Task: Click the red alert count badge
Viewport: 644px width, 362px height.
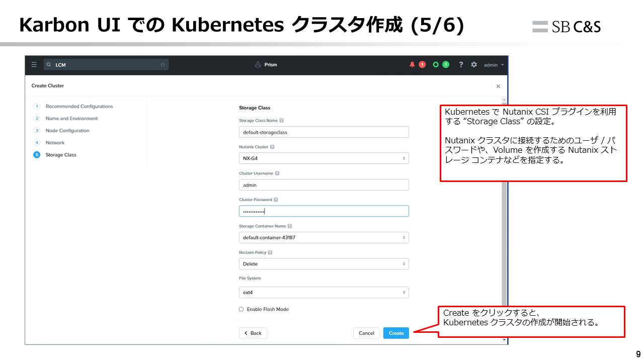Action: tap(422, 65)
